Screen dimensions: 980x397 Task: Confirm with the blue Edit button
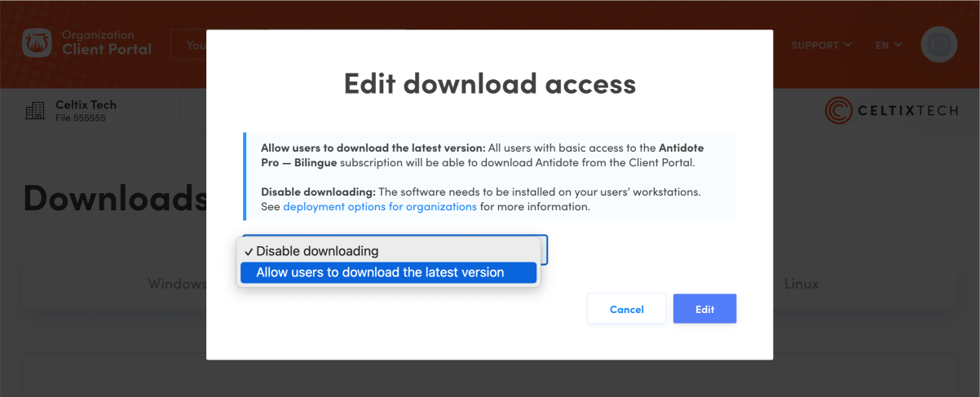704,309
